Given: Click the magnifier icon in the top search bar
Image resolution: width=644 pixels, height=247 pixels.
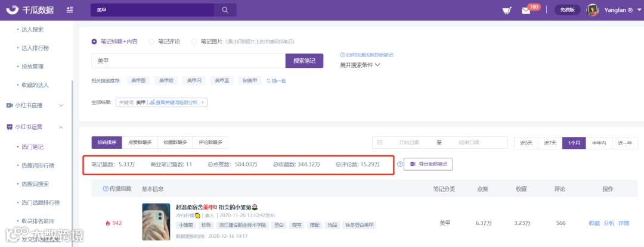Looking at the screenshot, I should pos(225,10).
